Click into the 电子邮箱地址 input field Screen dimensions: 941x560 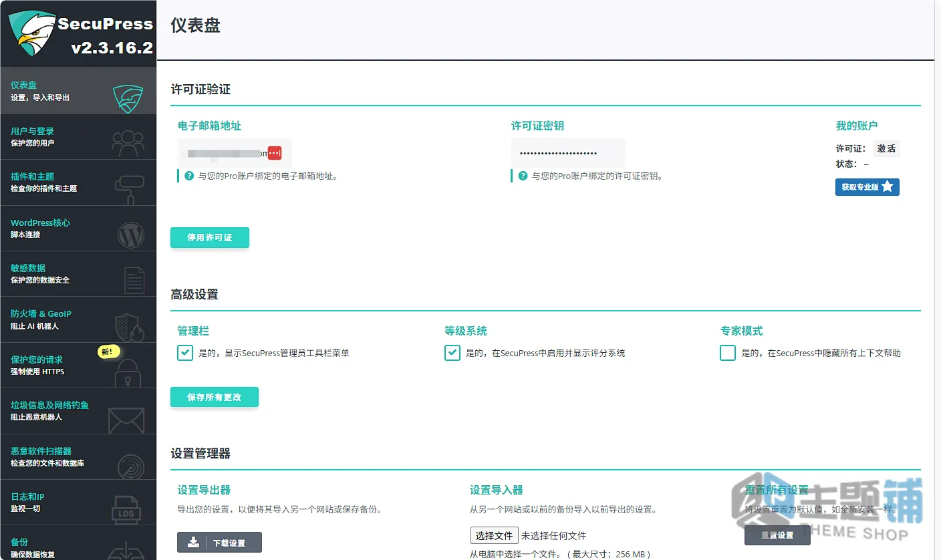[235, 153]
